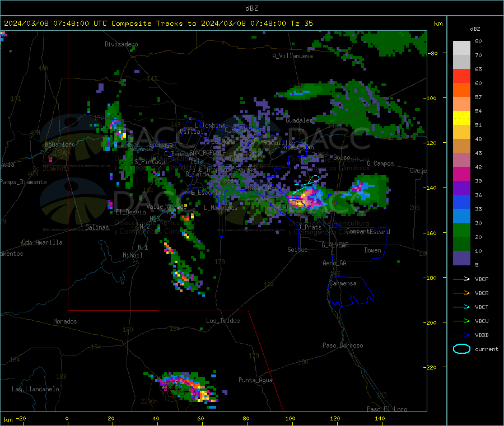Click the 'Bowen' map label
This screenshot has width=504, height=426.
pyautogui.click(x=372, y=250)
